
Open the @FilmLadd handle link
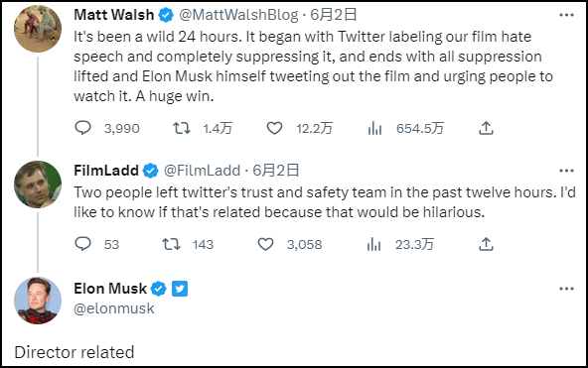(x=202, y=171)
